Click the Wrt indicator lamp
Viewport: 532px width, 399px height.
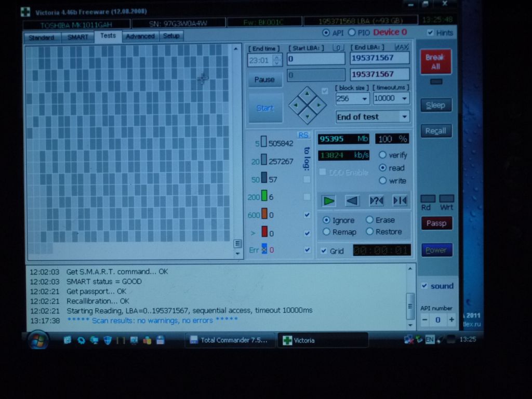click(x=446, y=198)
